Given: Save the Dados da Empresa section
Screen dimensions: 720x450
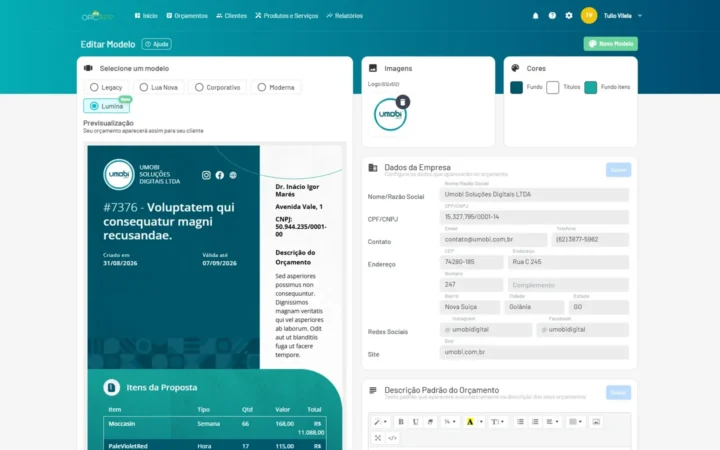Looking at the screenshot, I should click(x=619, y=170).
